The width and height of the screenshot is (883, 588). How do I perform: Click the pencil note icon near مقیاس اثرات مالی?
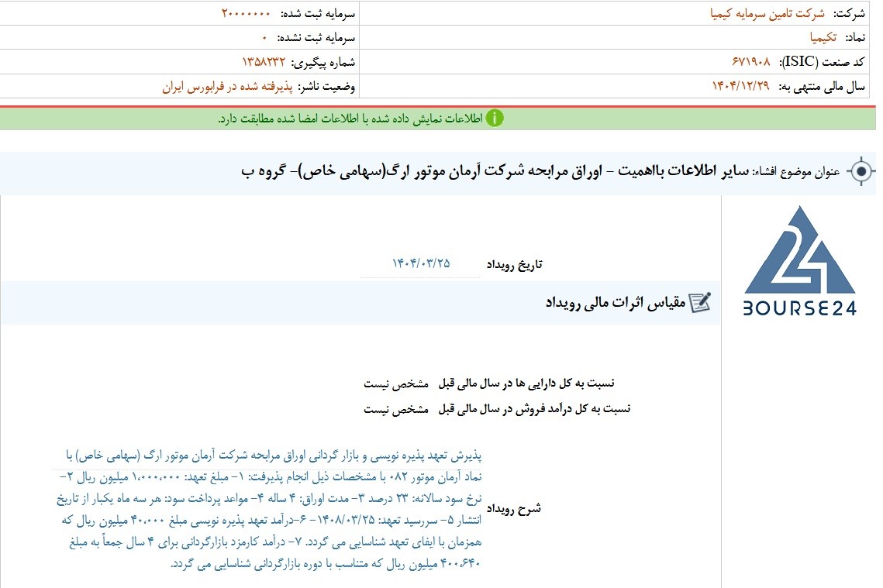(x=700, y=302)
